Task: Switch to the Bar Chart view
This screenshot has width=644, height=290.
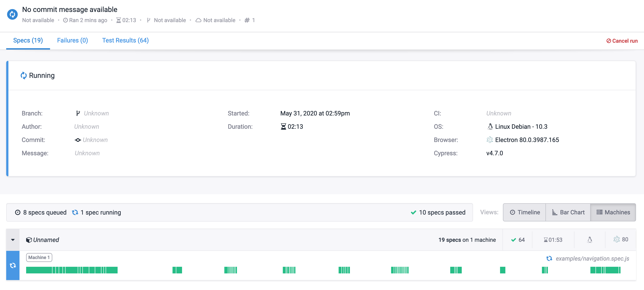Action: (568, 212)
